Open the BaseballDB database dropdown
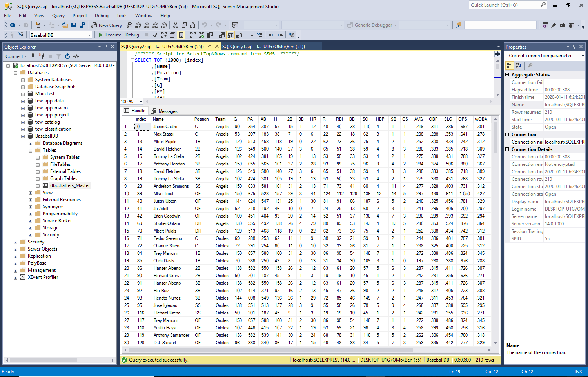The width and height of the screenshot is (588, 377). point(89,35)
